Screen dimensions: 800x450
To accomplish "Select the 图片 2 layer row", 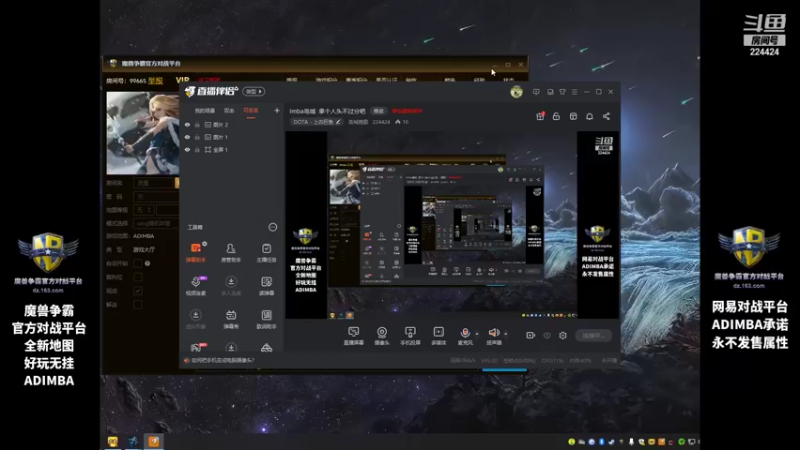I will tap(231, 124).
